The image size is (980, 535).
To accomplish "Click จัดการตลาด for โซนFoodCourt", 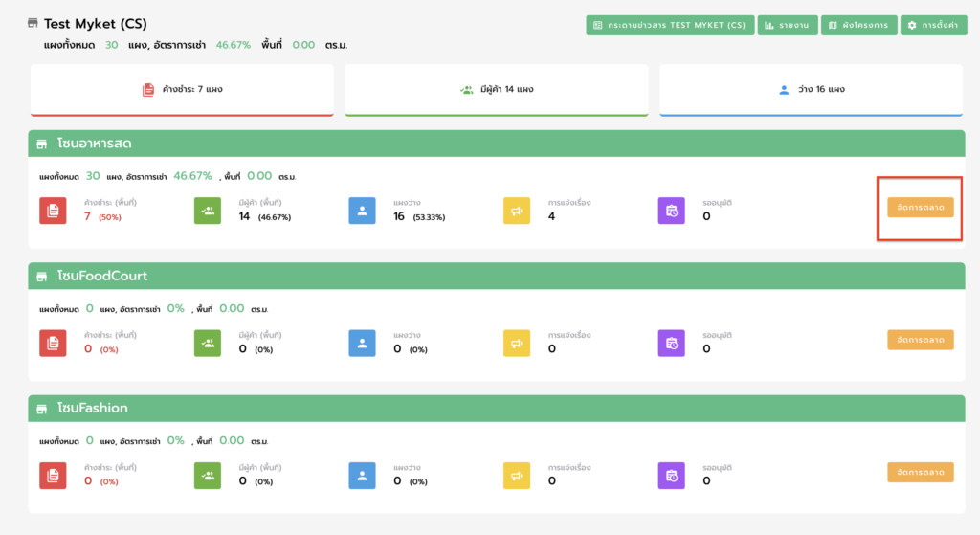I will (920, 340).
